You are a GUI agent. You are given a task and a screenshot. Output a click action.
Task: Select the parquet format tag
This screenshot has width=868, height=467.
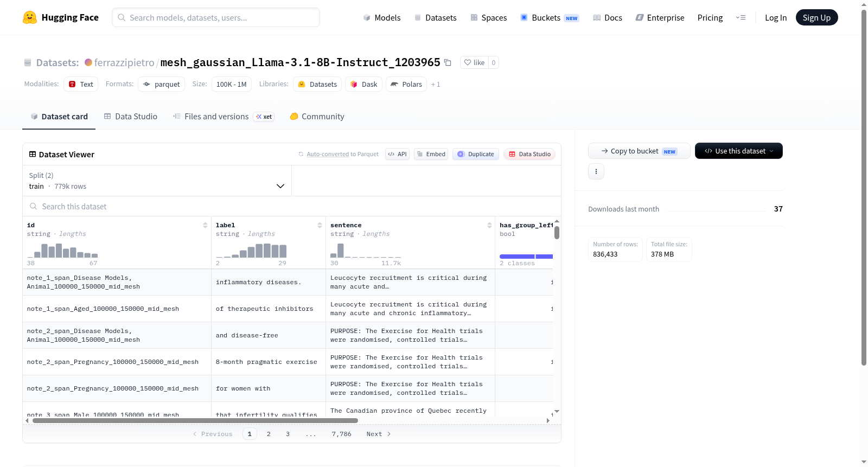(x=161, y=84)
